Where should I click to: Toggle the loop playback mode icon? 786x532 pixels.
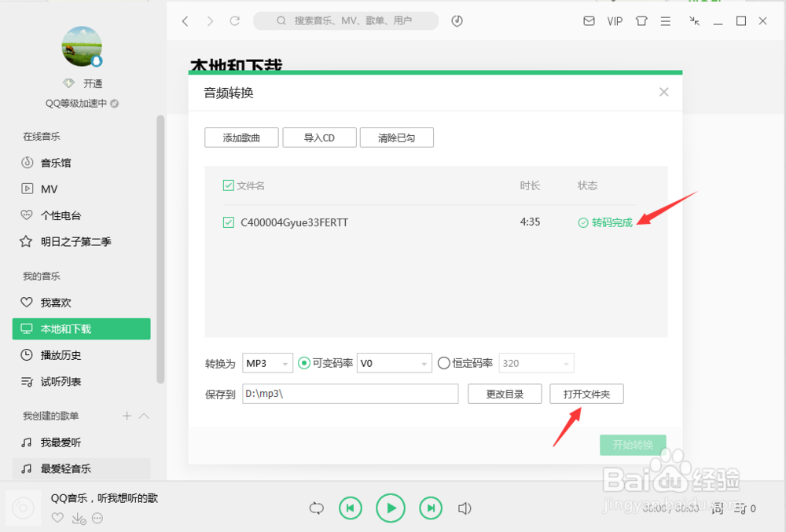[316, 508]
